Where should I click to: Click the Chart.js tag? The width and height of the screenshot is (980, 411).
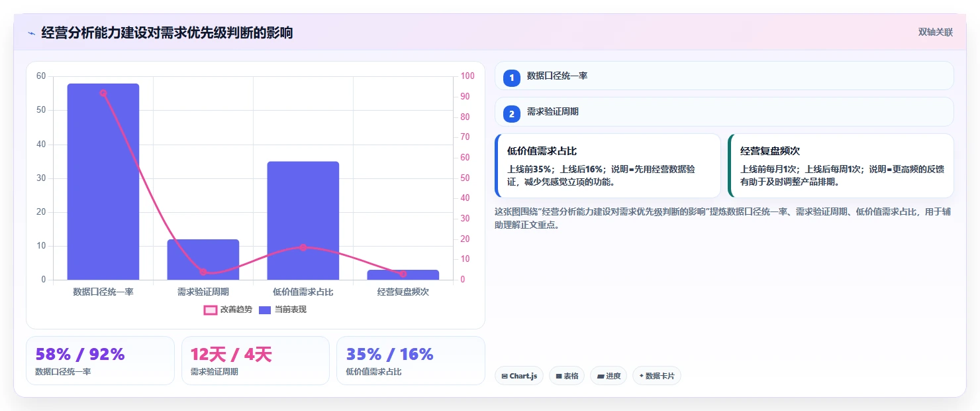point(519,376)
